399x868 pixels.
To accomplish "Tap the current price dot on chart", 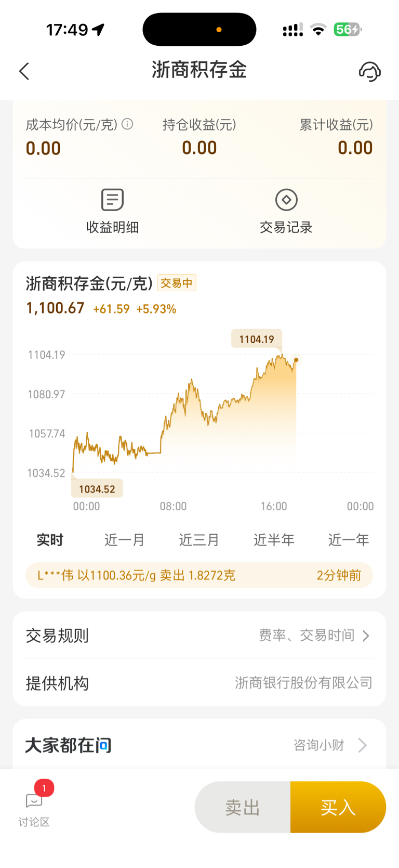I will (296, 360).
